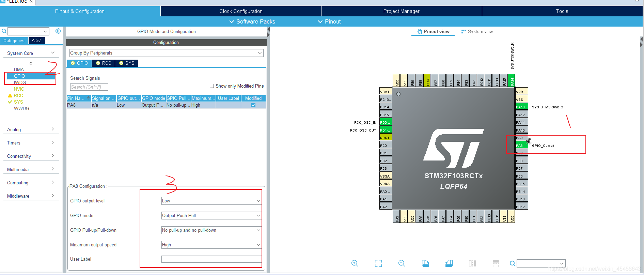Open the GPIO Pull-up/Pull-down dropdown
The width and height of the screenshot is (644, 275).
click(x=211, y=230)
